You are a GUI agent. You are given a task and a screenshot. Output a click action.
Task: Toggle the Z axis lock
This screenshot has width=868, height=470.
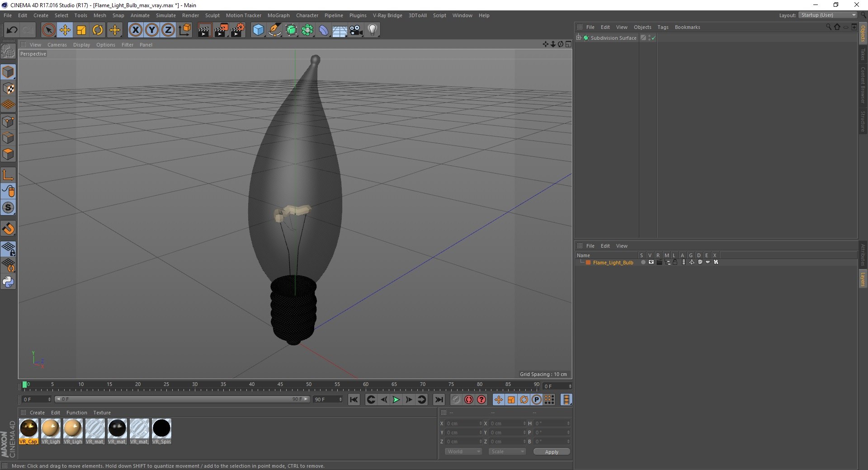pyautogui.click(x=168, y=30)
